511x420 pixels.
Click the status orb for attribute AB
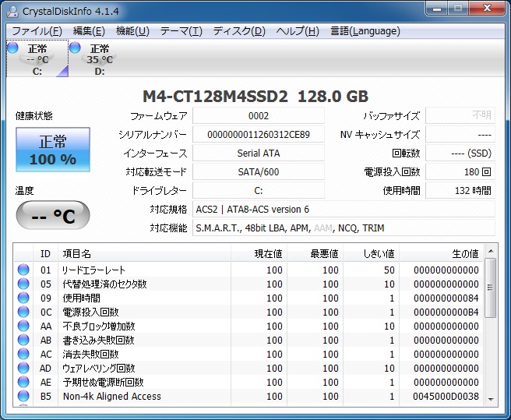[23, 340]
